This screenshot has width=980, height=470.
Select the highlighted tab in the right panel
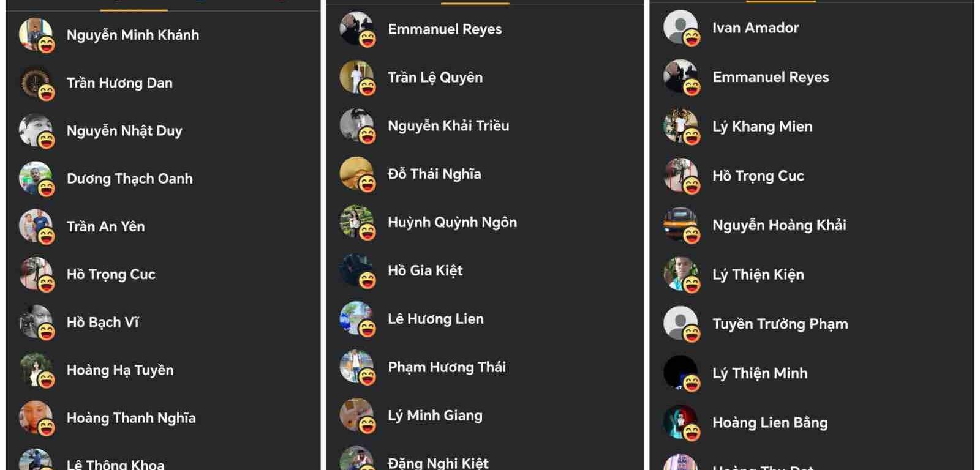(781, 1)
